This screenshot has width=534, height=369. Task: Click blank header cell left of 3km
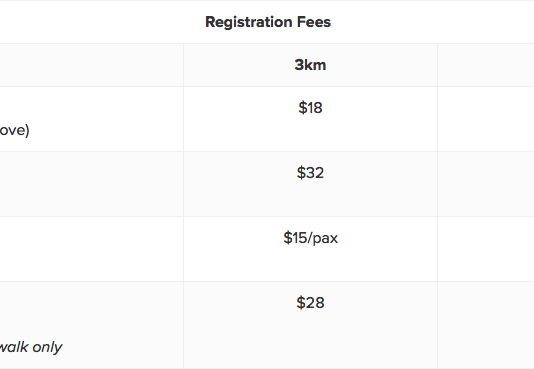click(91, 65)
